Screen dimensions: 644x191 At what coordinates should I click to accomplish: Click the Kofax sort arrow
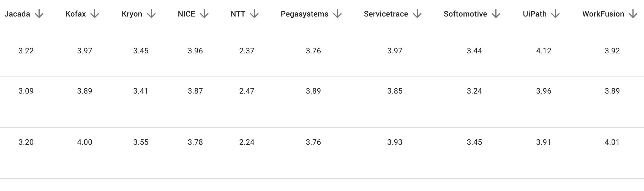tap(95, 14)
